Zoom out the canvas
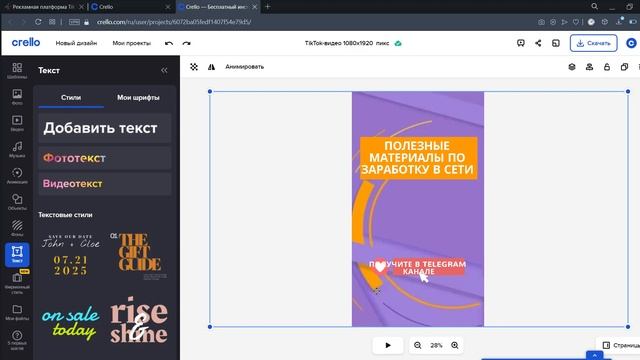This screenshot has height=360, width=640. pos(418,345)
